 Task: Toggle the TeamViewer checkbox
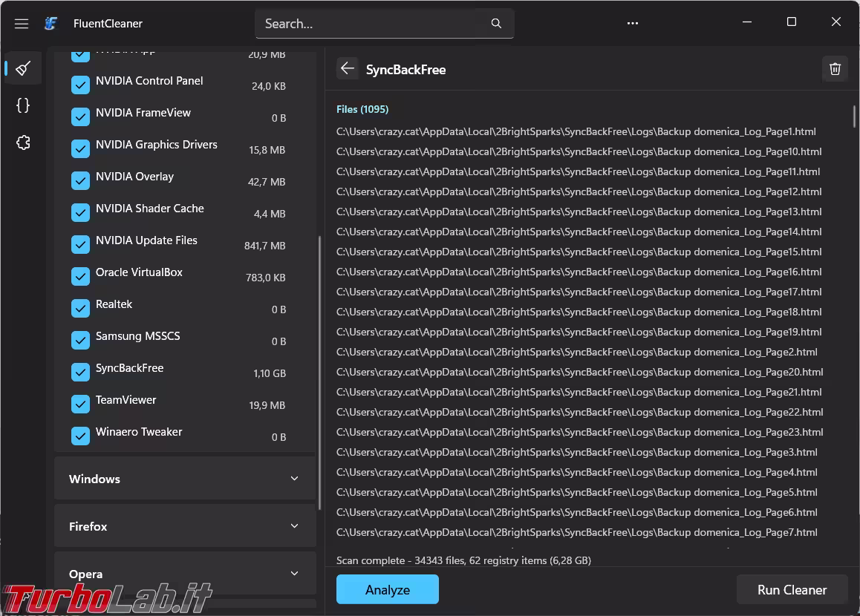[x=81, y=404]
